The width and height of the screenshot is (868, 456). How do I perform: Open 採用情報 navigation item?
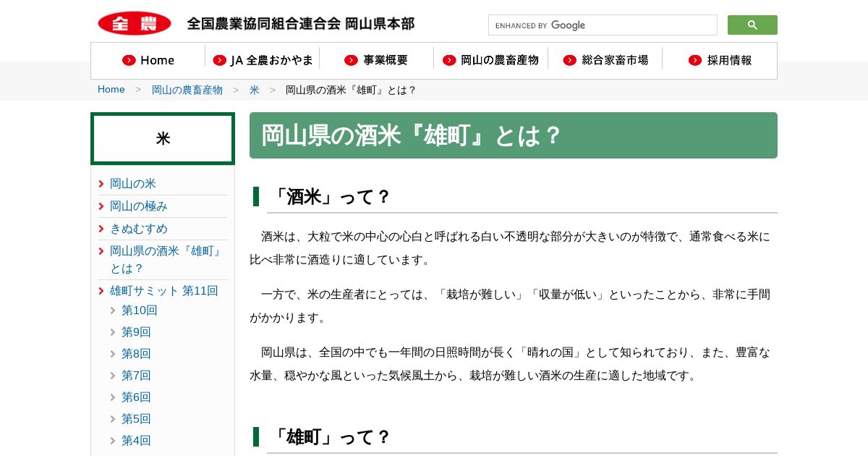(x=720, y=60)
